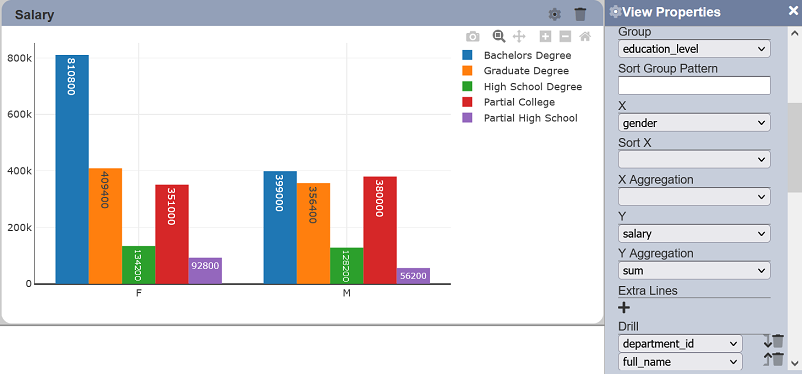Image resolution: width=802 pixels, height=374 pixels.
Task: Add an extra line with plus icon
Action: [624, 307]
